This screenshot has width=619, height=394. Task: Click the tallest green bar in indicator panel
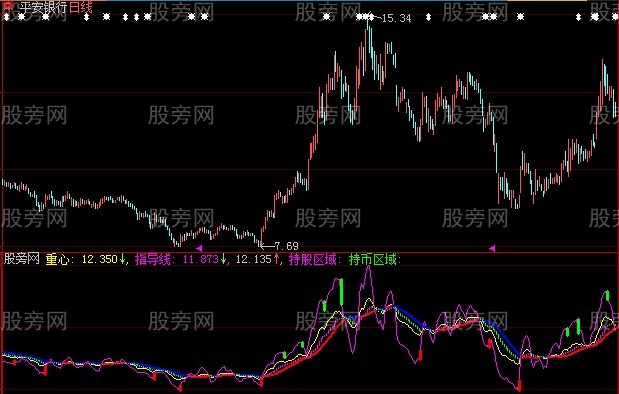[x=341, y=292]
